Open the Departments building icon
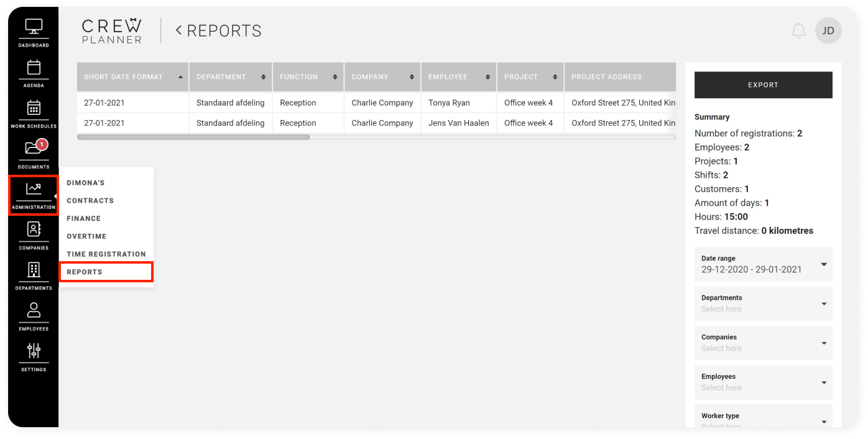 (34, 275)
